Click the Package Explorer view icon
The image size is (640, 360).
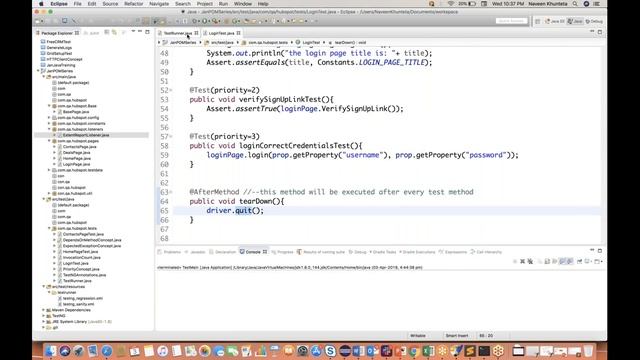click(38, 33)
